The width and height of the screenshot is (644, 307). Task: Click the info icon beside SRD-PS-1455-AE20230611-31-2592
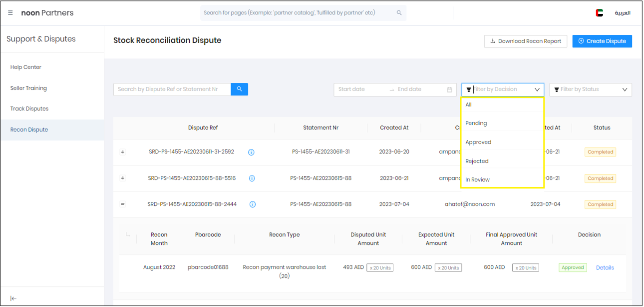(x=252, y=152)
